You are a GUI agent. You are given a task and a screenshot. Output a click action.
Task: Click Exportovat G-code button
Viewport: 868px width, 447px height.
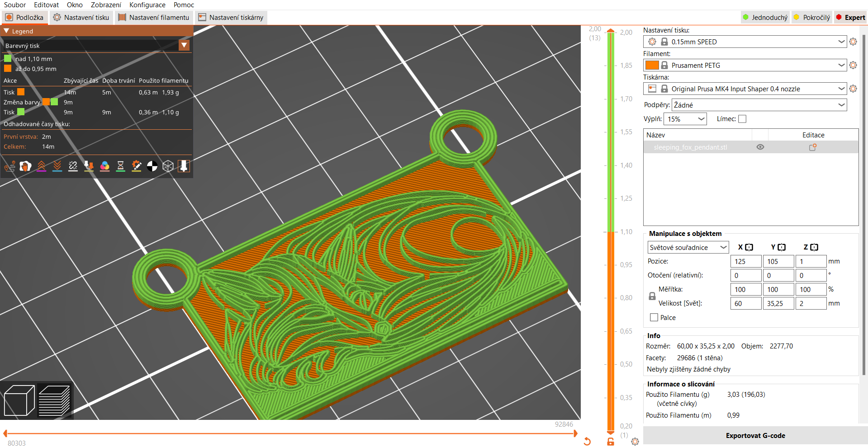755,436
